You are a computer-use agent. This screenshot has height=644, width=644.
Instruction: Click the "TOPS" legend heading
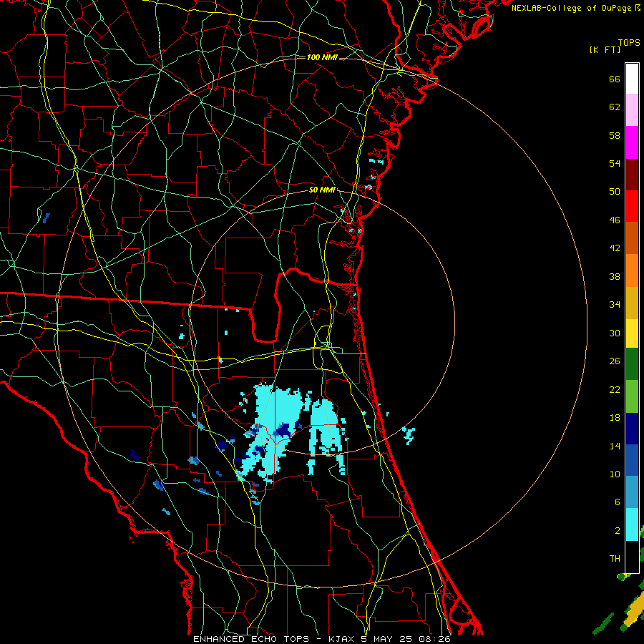point(629,43)
